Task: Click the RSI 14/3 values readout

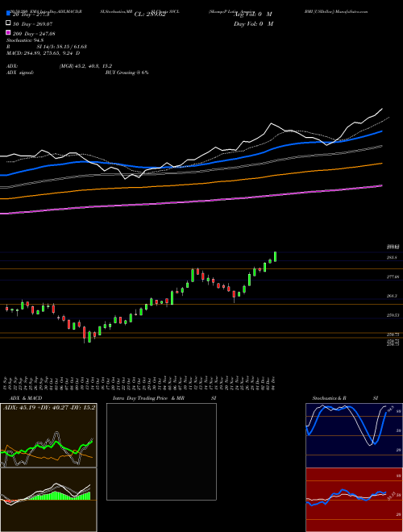Action: pos(62,47)
